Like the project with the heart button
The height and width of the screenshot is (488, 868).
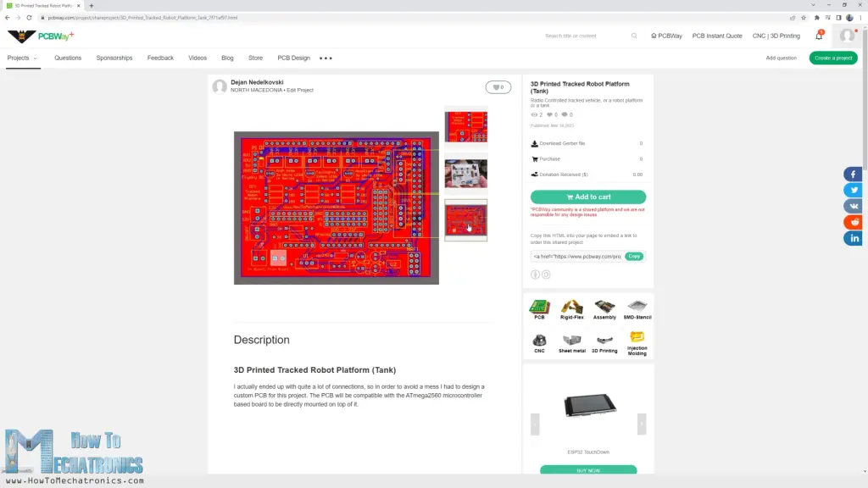coord(498,86)
